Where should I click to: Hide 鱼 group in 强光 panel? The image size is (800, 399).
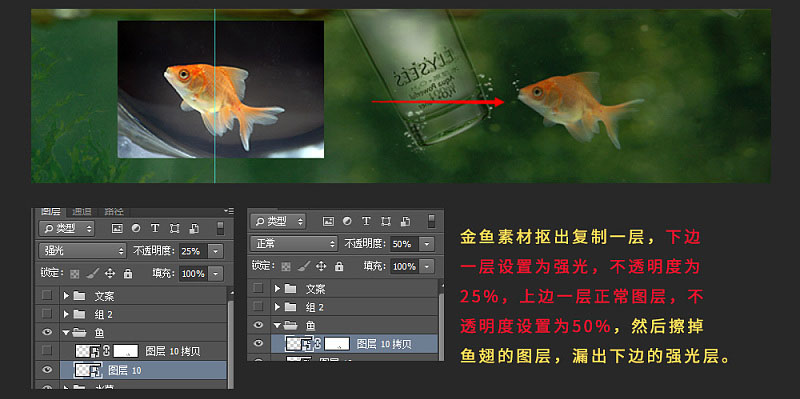(x=47, y=332)
